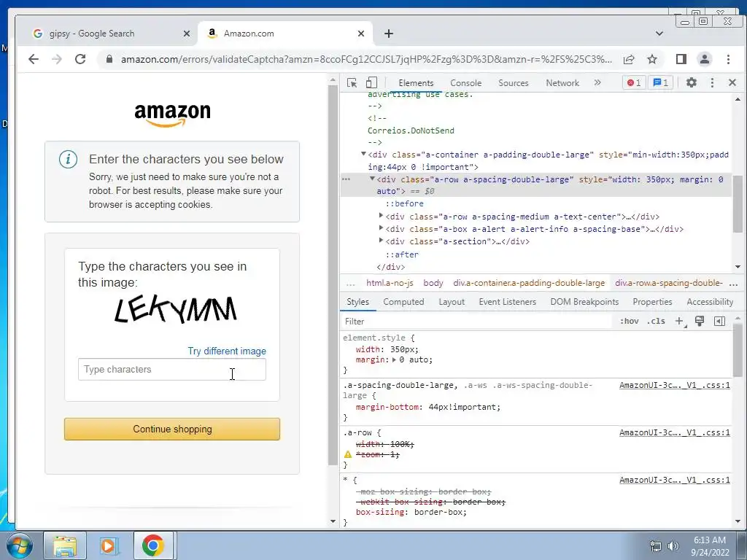This screenshot has width=747, height=560.
Task: Toggle :hov element state
Action: coord(629,322)
